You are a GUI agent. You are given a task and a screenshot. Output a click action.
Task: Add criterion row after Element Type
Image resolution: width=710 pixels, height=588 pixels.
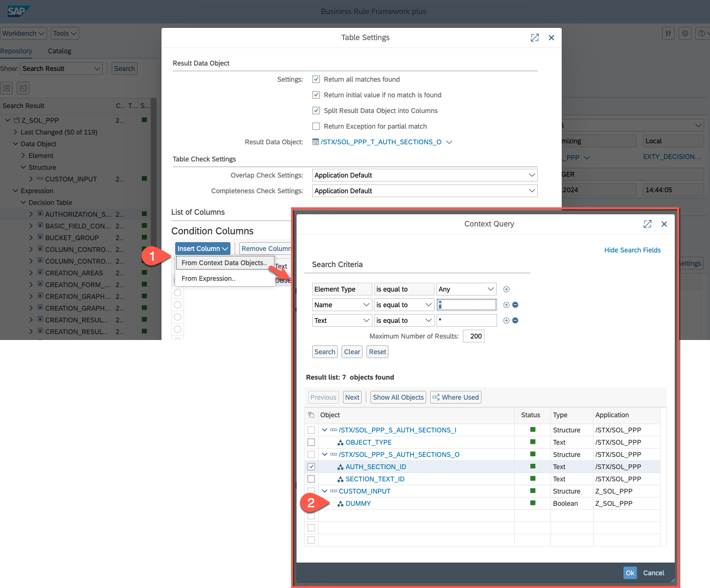(506, 290)
